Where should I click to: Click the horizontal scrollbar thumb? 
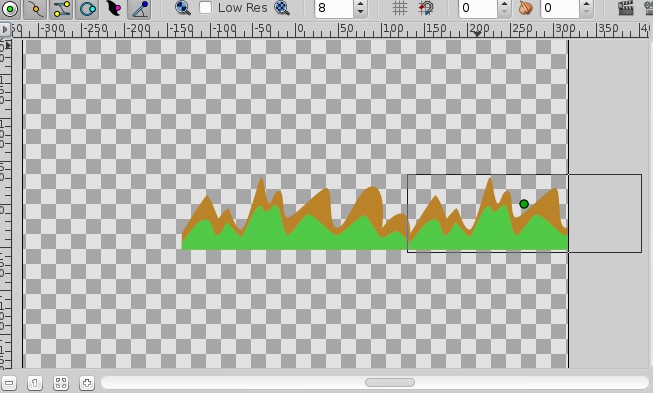point(390,382)
